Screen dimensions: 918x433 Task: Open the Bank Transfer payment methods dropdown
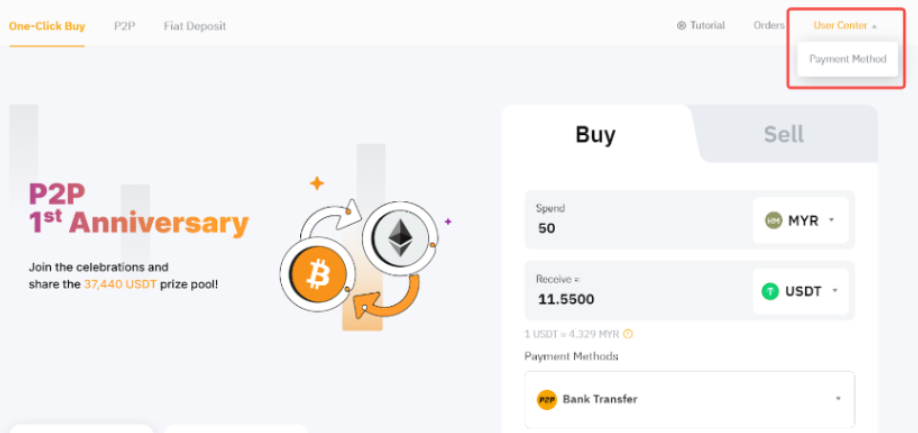[838, 399]
